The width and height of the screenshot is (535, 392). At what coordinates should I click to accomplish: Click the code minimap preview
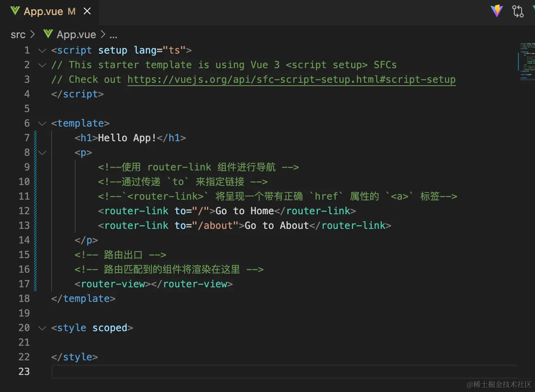point(527,62)
